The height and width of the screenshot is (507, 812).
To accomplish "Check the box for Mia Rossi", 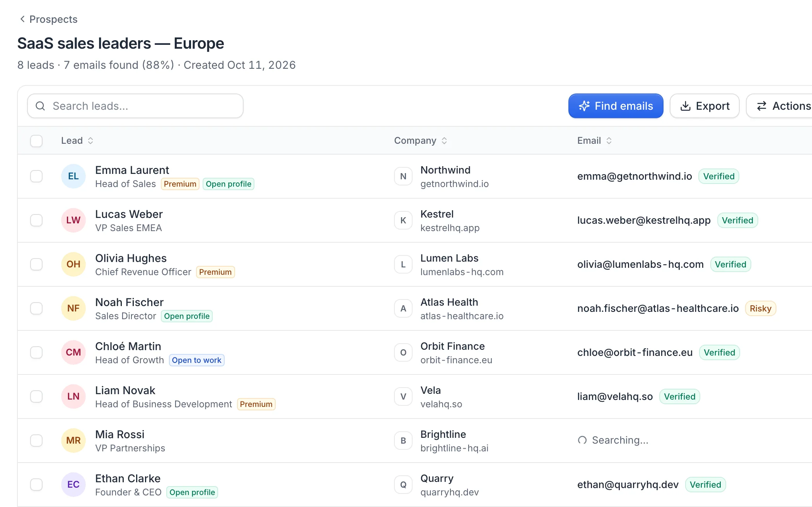I will (x=36, y=441).
